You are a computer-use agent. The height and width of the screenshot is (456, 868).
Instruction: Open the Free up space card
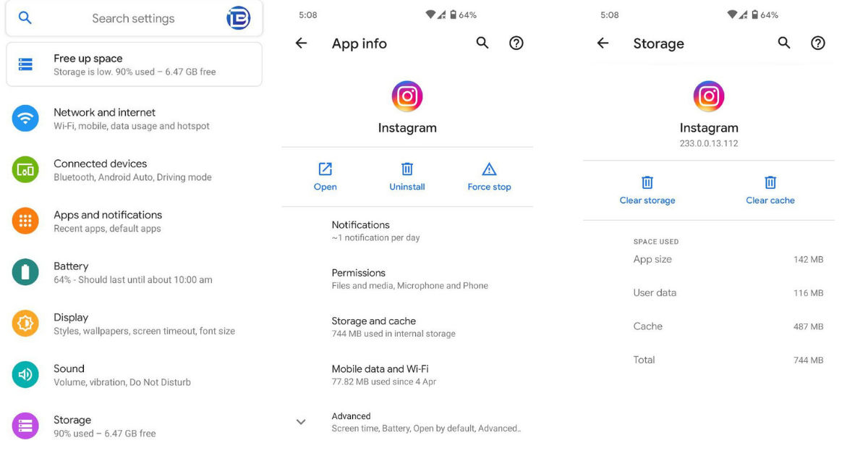(134, 64)
